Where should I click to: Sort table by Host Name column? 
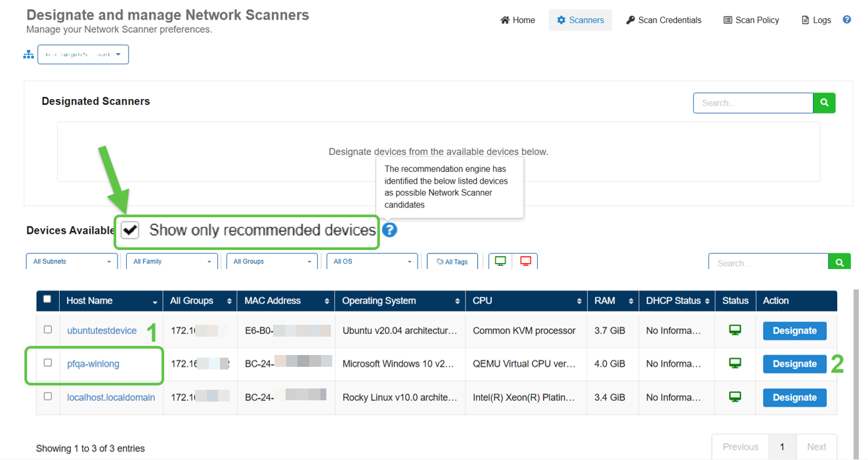(110, 301)
